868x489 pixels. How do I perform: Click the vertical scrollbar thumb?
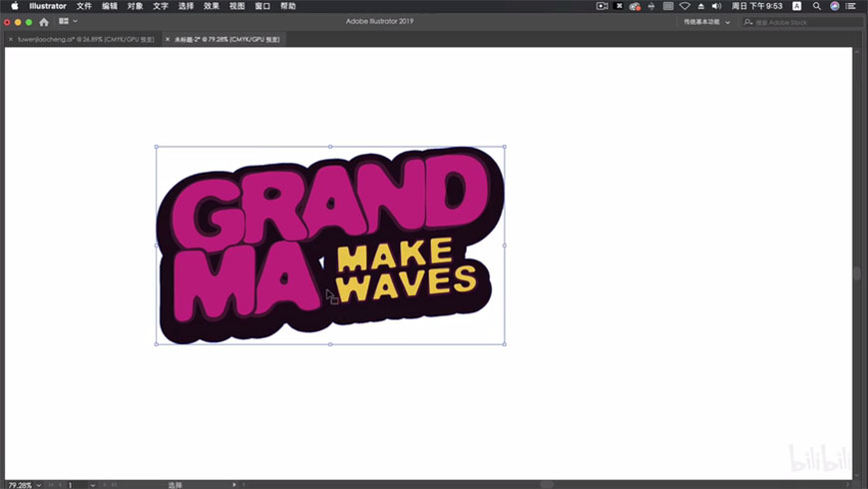(856, 273)
